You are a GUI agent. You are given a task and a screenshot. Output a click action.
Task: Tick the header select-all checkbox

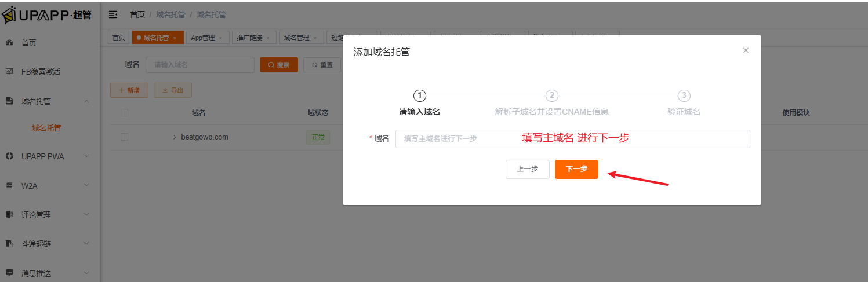pyautogui.click(x=124, y=113)
